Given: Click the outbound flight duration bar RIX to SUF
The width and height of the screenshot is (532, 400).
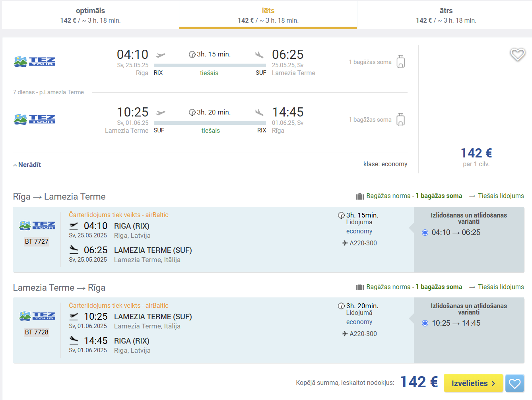Looking at the screenshot, I should [210, 65].
